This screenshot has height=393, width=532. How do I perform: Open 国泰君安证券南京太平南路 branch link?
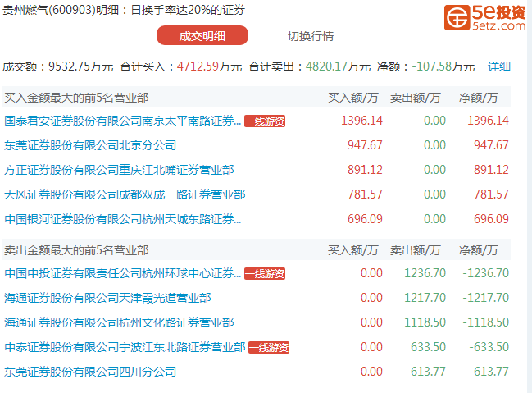[x=123, y=121]
